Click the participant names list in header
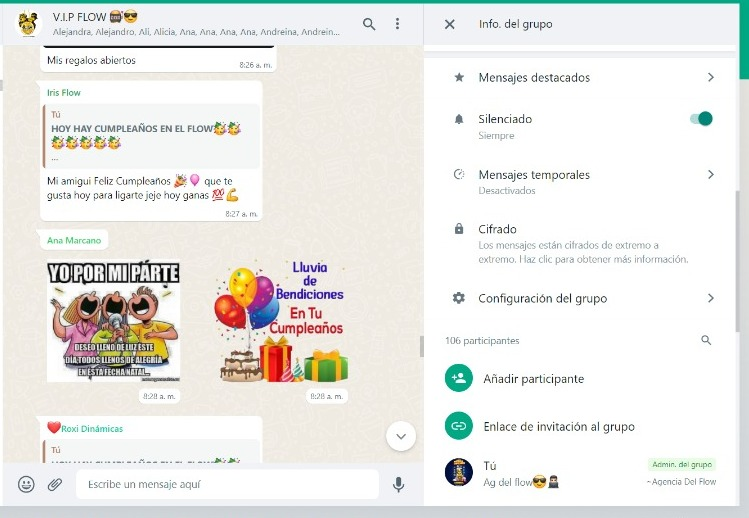This screenshot has height=518, width=749. click(196, 32)
